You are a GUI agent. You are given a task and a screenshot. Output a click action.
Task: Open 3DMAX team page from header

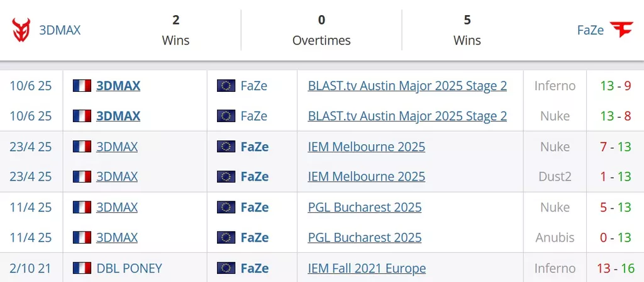click(60, 30)
